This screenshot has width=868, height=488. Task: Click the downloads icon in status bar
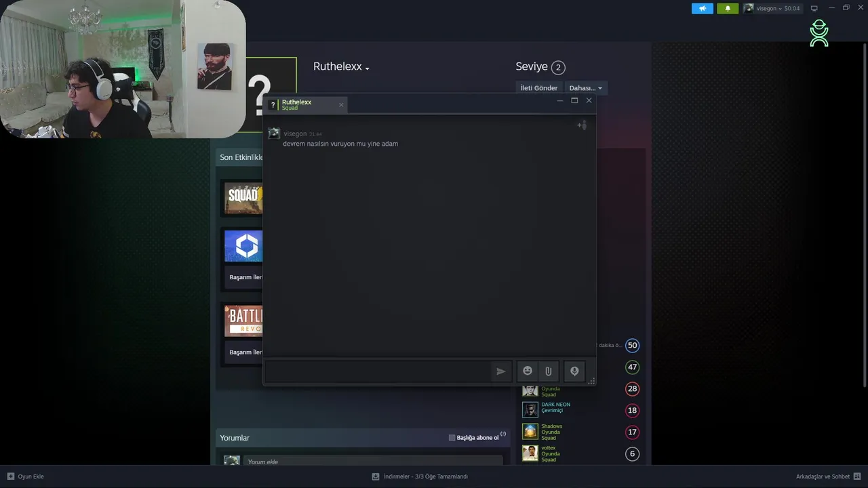click(x=376, y=476)
